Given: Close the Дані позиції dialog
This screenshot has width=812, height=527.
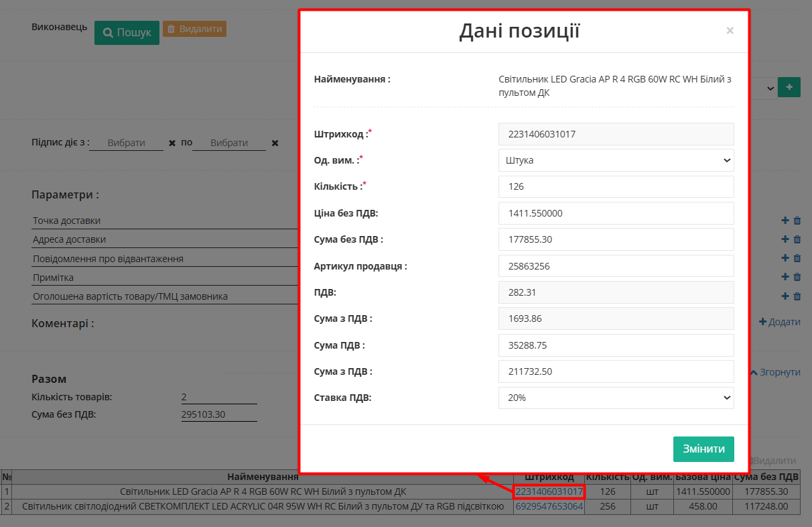Looking at the screenshot, I should pyautogui.click(x=730, y=31).
